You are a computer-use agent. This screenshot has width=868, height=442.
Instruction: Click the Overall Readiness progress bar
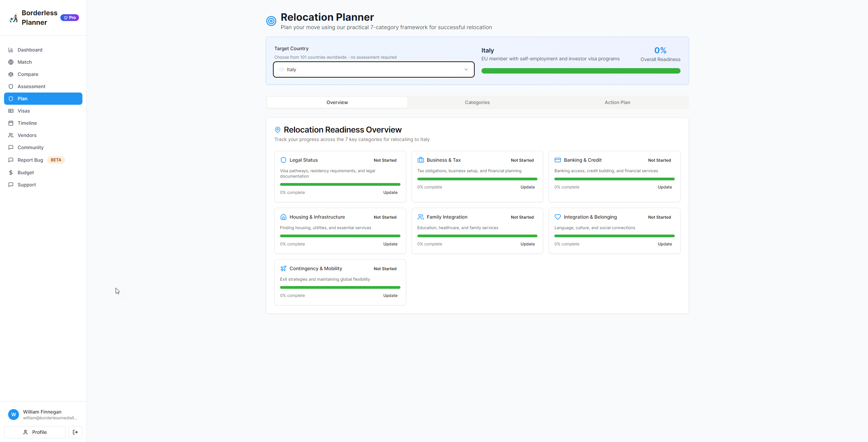[580, 71]
